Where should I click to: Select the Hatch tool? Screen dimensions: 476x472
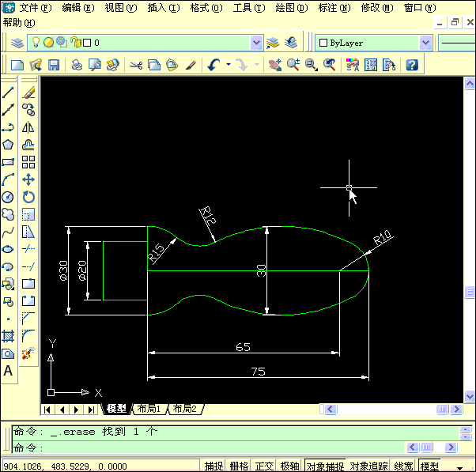tap(8, 336)
